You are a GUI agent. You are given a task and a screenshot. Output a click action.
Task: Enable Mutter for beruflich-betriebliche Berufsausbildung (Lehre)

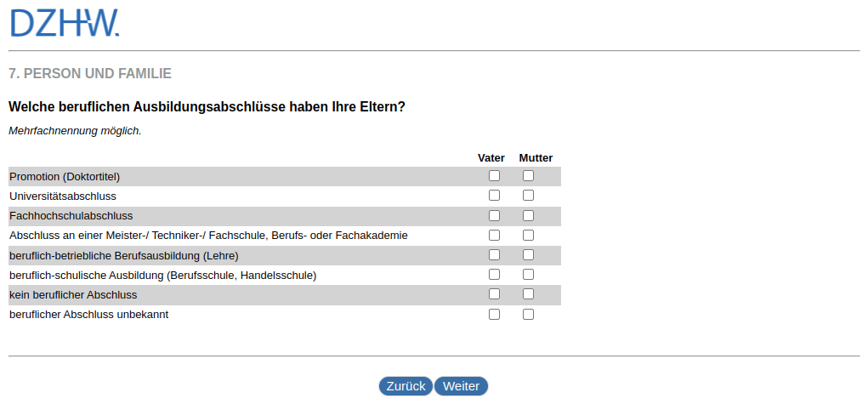528,254
